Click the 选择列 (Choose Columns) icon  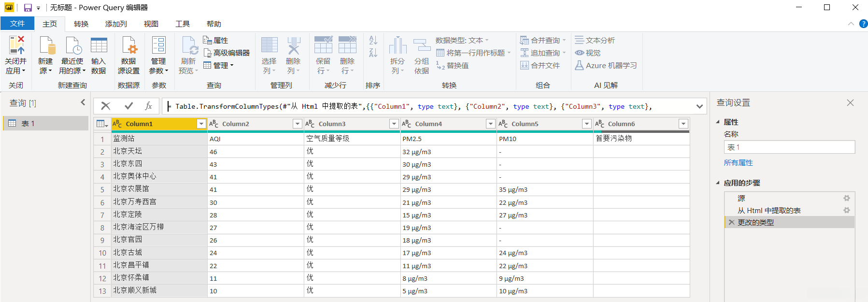270,45
